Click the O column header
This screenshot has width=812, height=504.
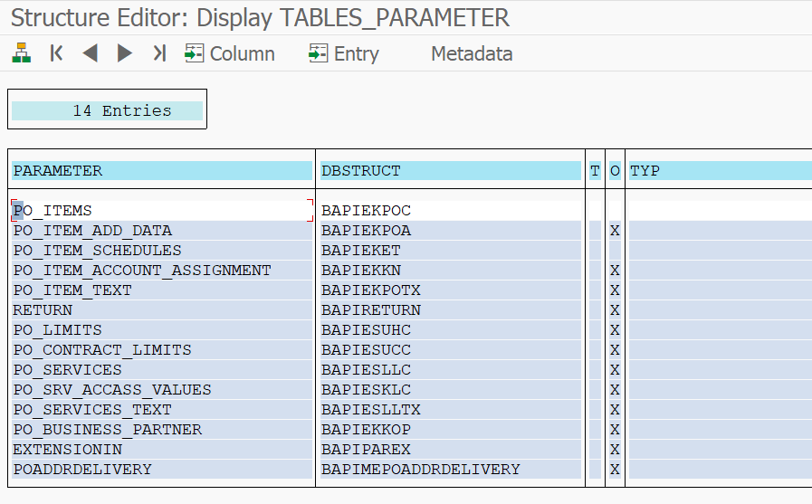pyautogui.click(x=615, y=171)
